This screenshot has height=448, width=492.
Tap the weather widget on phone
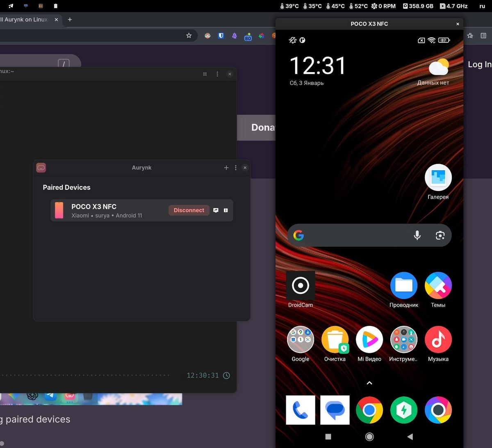click(x=434, y=72)
